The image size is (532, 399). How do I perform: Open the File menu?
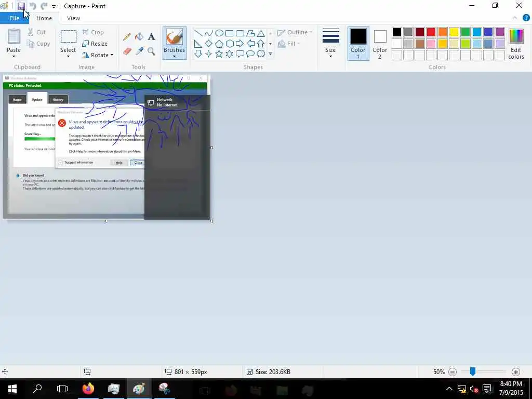click(14, 18)
